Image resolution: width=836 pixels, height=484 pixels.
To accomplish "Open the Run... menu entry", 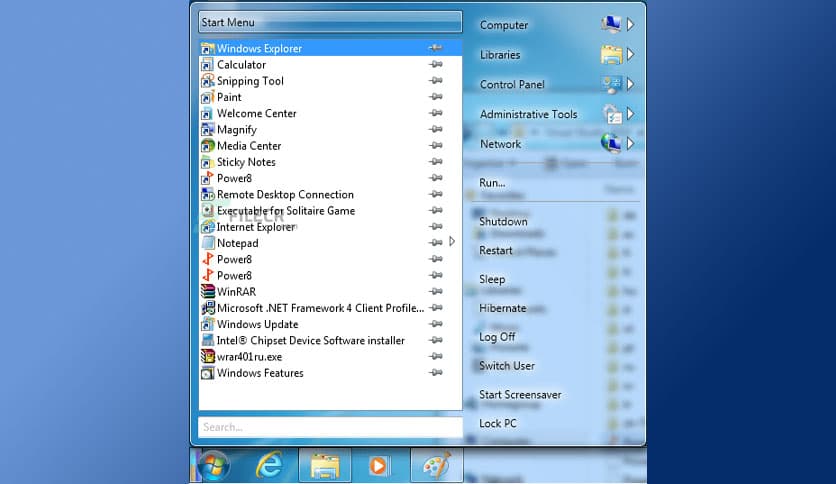I will tap(492, 183).
